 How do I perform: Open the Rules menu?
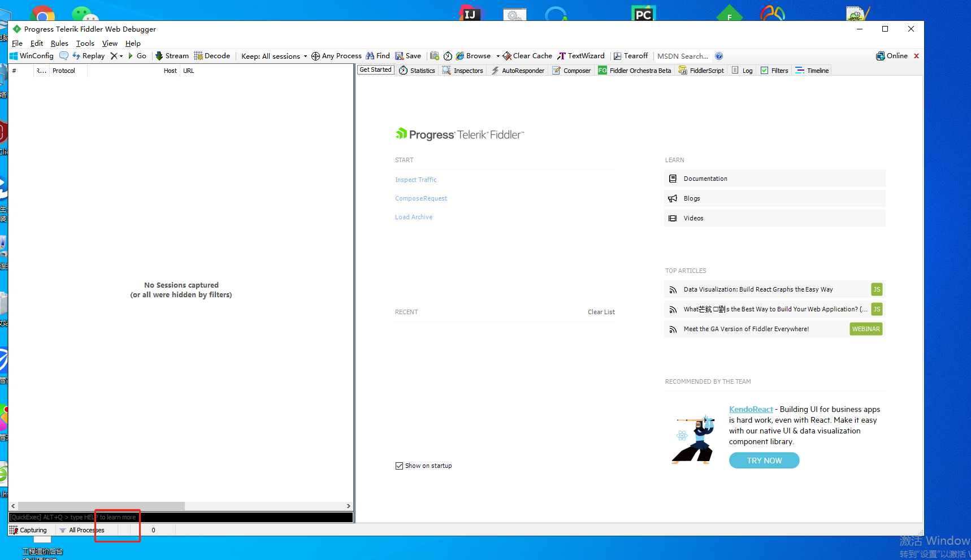click(x=59, y=44)
